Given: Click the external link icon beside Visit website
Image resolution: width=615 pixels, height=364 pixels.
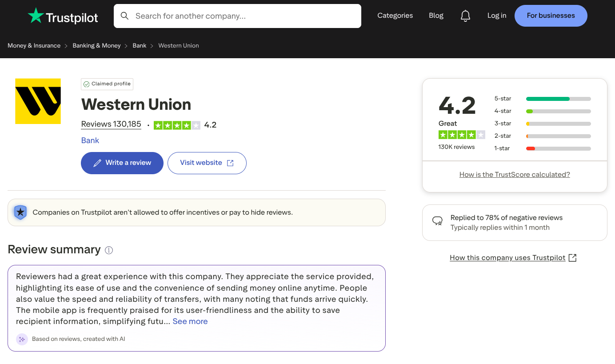Looking at the screenshot, I should pyautogui.click(x=230, y=163).
